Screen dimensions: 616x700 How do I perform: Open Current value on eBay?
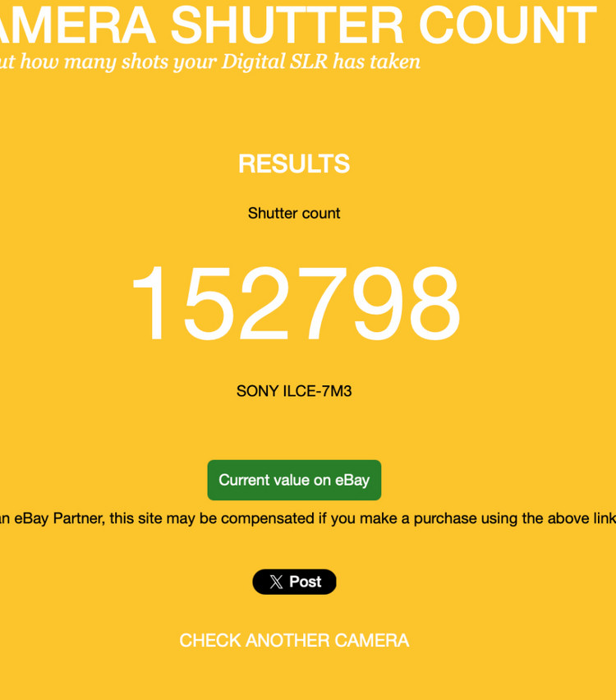tap(294, 480)
